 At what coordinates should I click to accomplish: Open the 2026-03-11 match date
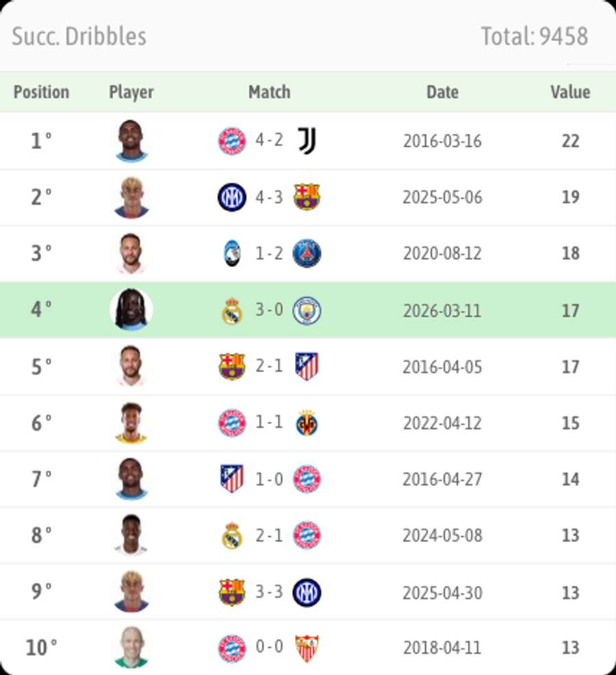pyautogui.click(x=442, y=310)
